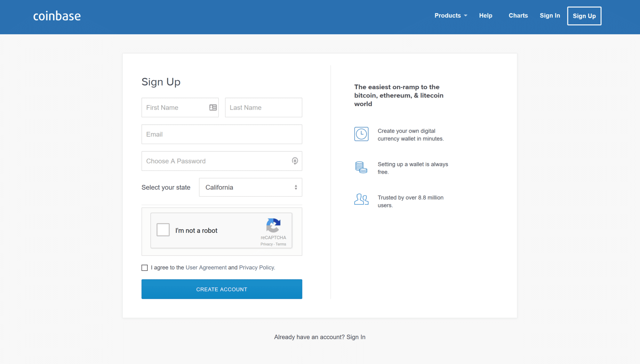Click the contact card icon in First Name
Image resolution: width=640 pixels, height=364 pixels.
click(213, 107)
